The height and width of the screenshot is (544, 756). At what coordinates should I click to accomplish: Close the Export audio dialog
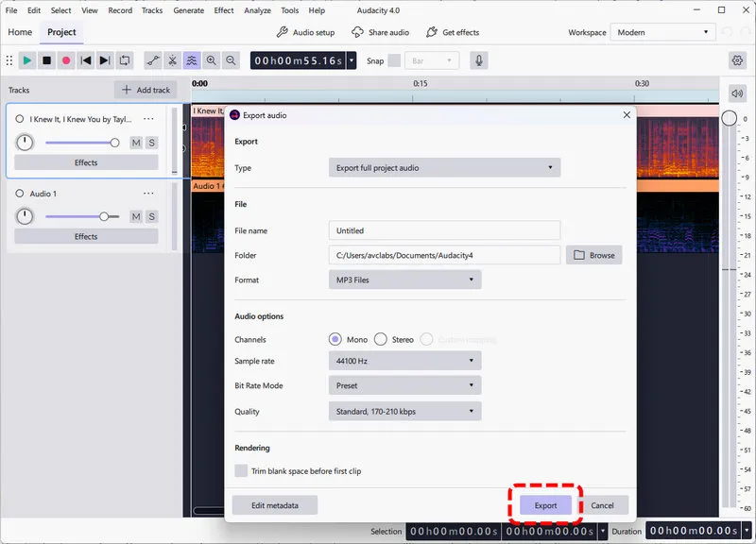(x=627, y=115)
